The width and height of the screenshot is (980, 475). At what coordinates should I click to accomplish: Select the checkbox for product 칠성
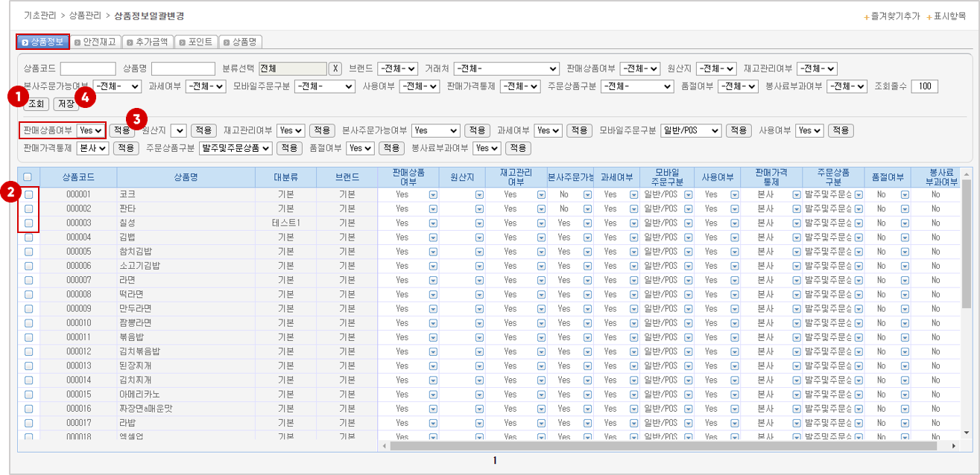pyautogui.click(x=28, y=223)
